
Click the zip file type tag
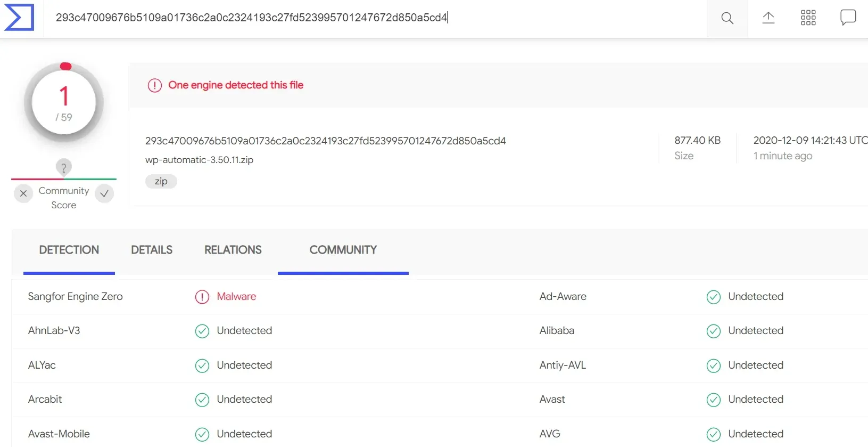point(161,182)
